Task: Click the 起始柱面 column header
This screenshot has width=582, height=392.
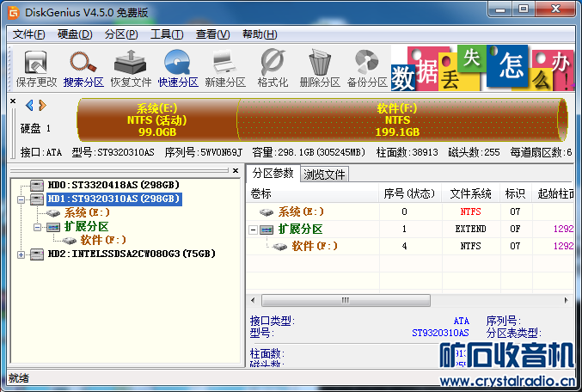Action: pyautogui.click(x=554, y=193)
